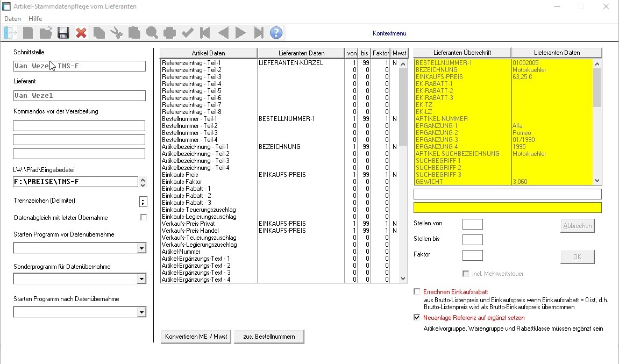Select row Referenzeintrag - Teil-1
619x364 pixels.
click(x=280, y=63)
